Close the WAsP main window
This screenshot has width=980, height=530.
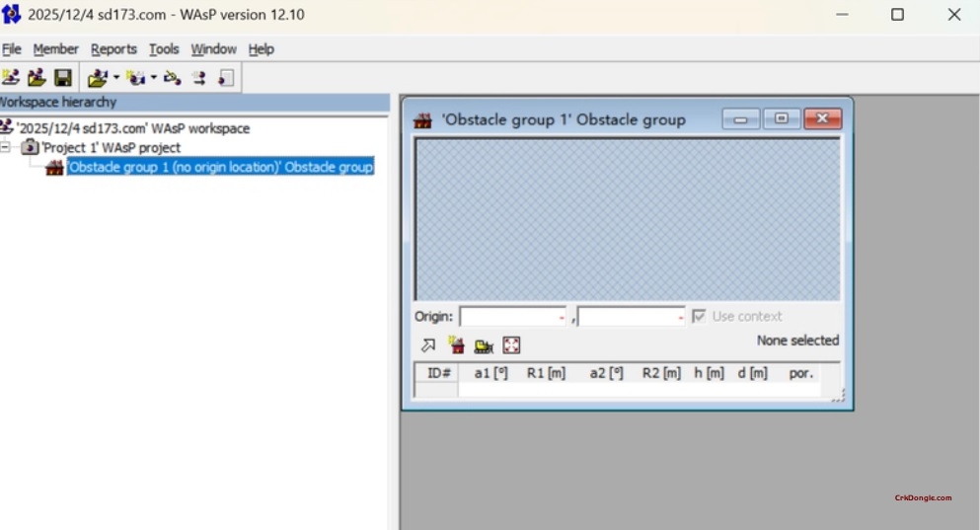click(953, 15)
